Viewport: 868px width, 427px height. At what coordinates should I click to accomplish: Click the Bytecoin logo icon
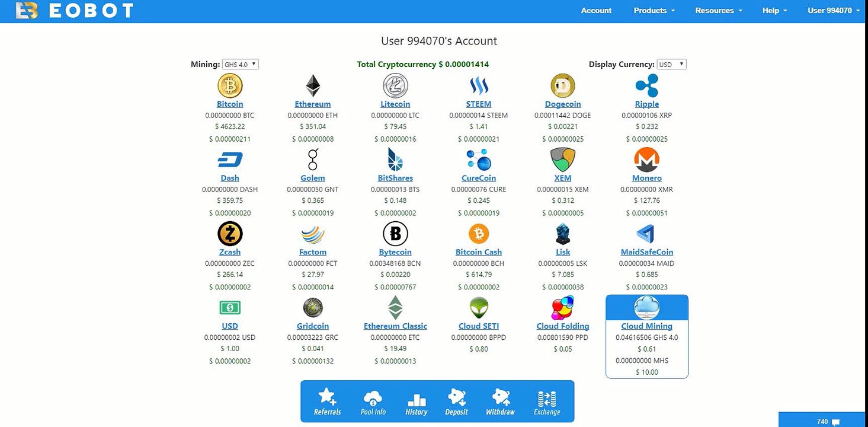(x=395, y=234)
